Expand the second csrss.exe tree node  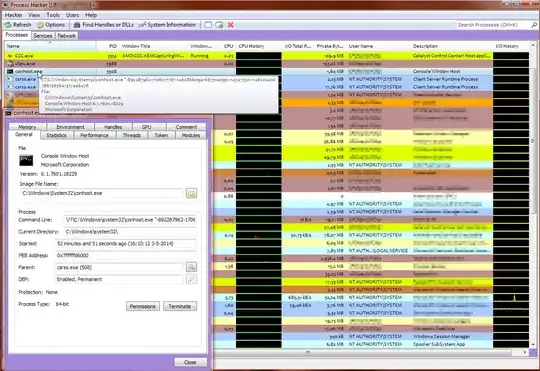click(x=9, y=87)
